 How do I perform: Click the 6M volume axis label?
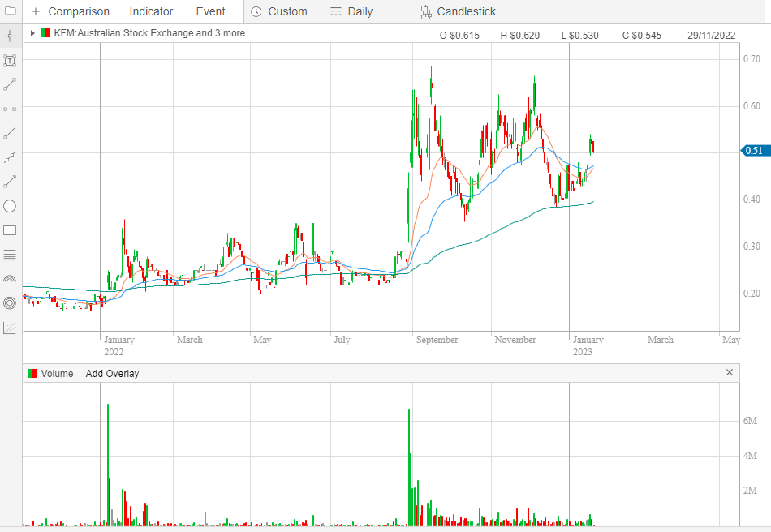pyautogui.click(x=750, y=421)
